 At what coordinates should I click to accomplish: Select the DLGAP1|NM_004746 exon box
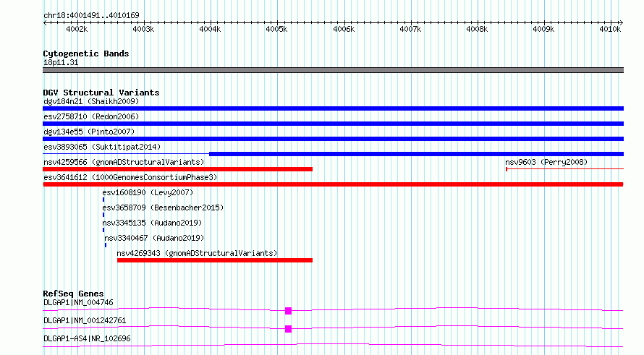pos(288,311)
